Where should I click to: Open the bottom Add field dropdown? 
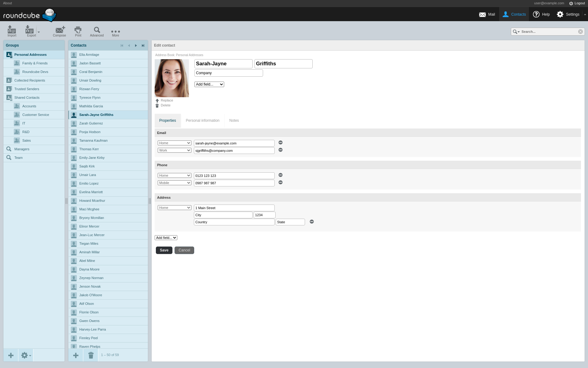point(166,238)
